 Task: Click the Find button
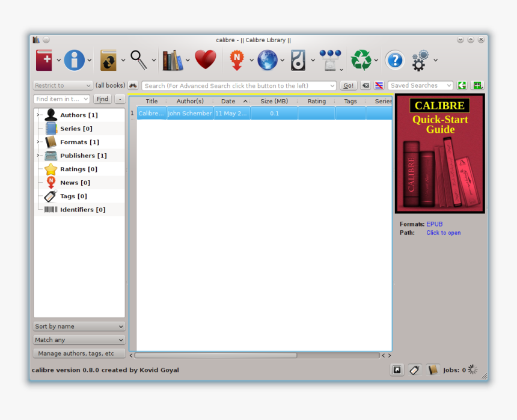[x=102, y=99]
